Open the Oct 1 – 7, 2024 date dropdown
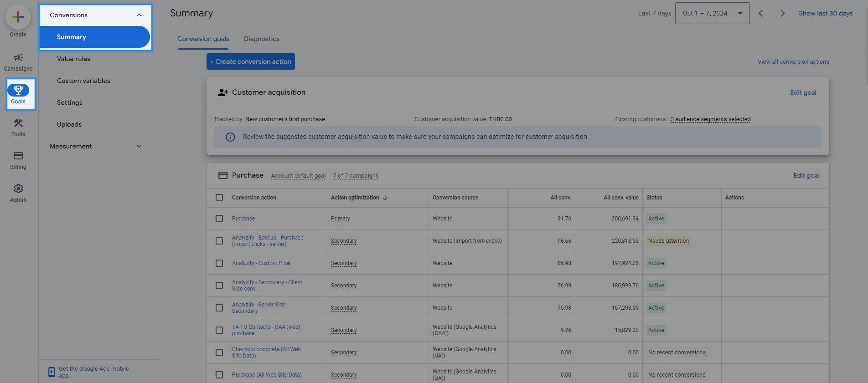The image size is (868, 383). point(712,13)
